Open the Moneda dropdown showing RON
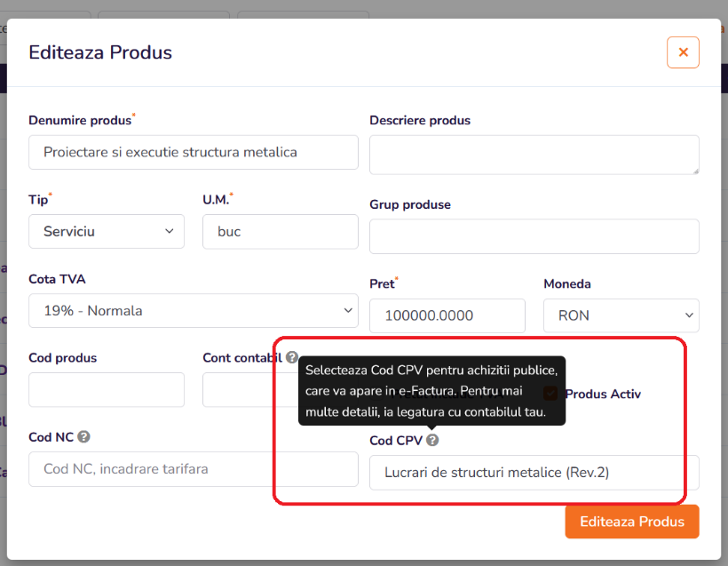The image size is (728, 566). (621, 315)
